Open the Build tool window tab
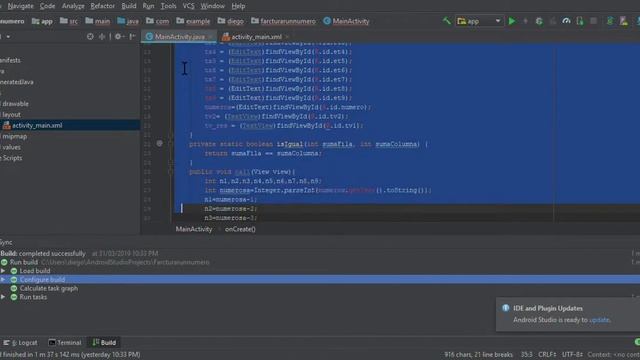Viewport: 640px width, 360px height. [x=104, y=342]
